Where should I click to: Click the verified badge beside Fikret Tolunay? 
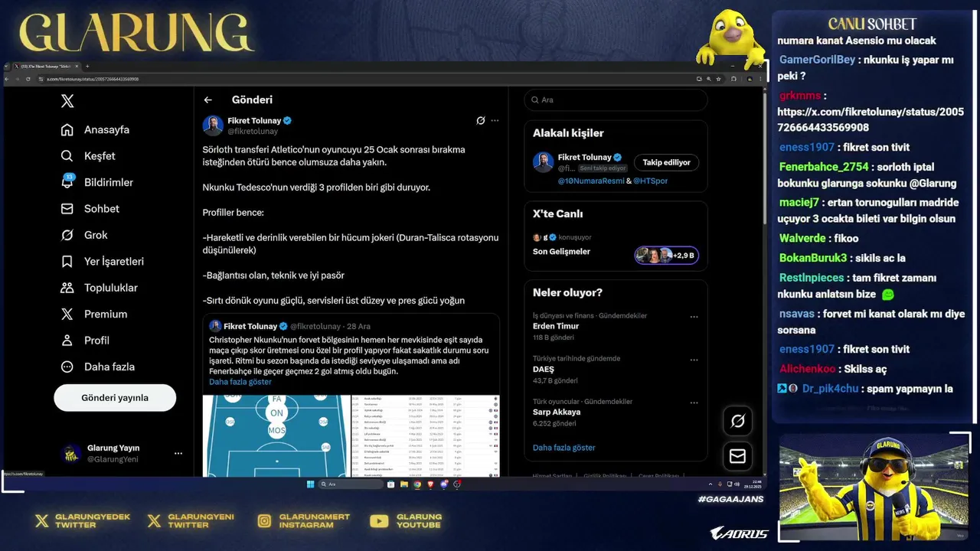288,121
